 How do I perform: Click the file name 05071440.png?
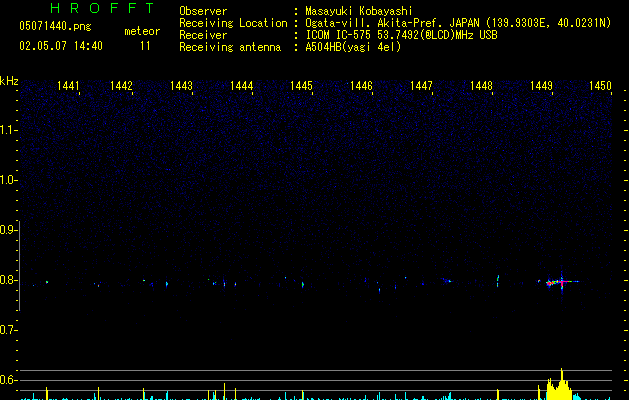tap(55, 26)
